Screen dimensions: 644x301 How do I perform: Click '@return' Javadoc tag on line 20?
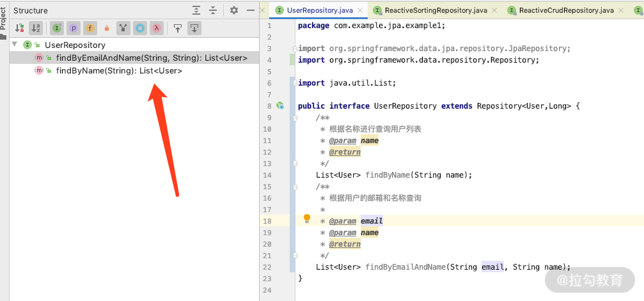click(x=345, y=244)
